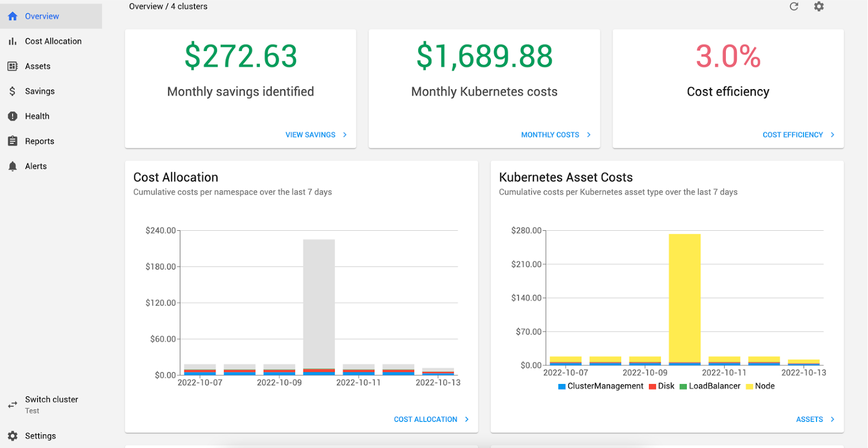Click $70.00 axis label in Asset Costs
Screen dimensions: 868x448
pos(528,332)
